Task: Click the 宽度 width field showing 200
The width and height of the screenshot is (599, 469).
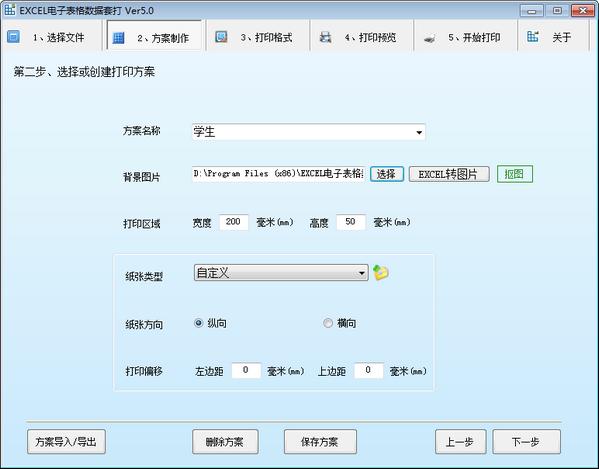Action: tap(234, 222)
